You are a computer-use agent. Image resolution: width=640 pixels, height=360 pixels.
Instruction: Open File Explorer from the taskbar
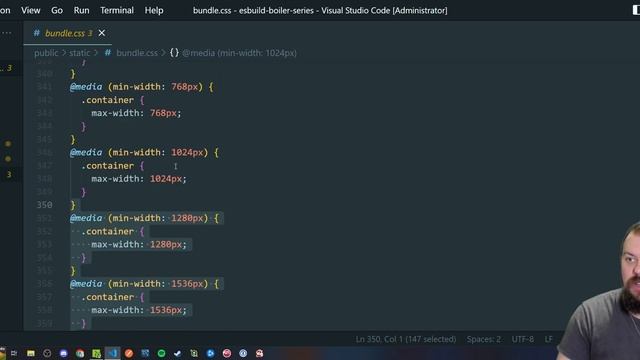(x=31, y=353)
